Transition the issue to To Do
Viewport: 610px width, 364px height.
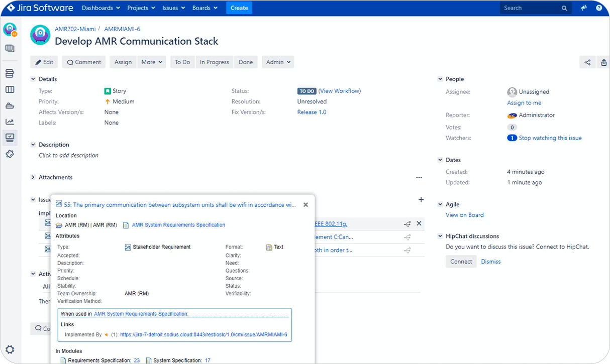[x=182, y=62]
